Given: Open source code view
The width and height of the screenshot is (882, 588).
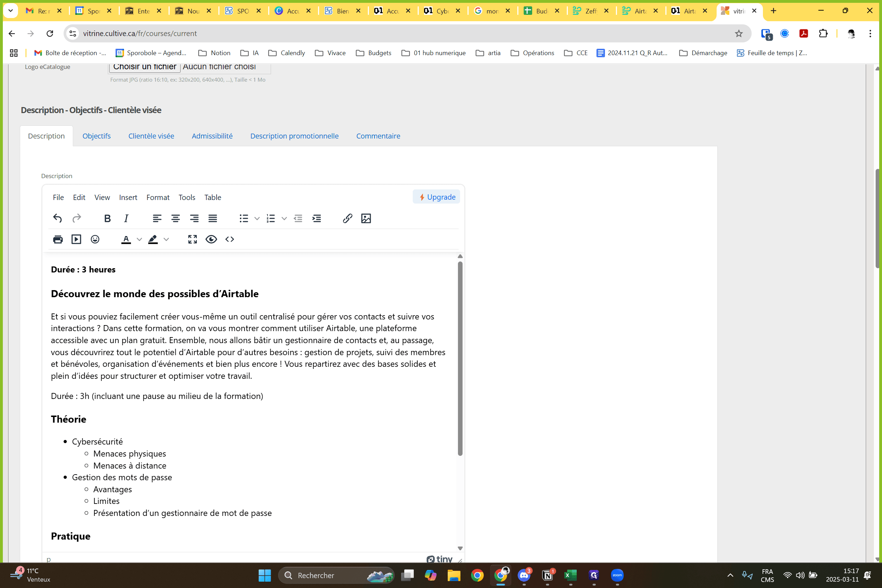Looking at the screenshot, I should 230,239.
